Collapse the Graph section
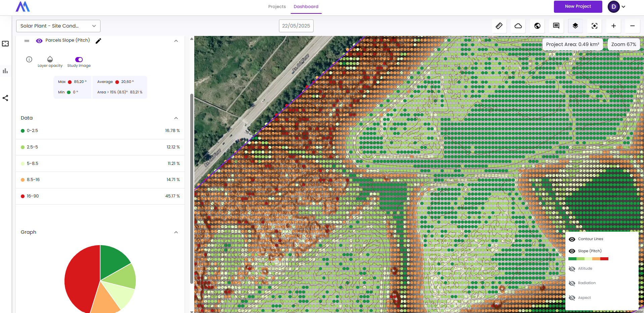 (x=176, y=232)
